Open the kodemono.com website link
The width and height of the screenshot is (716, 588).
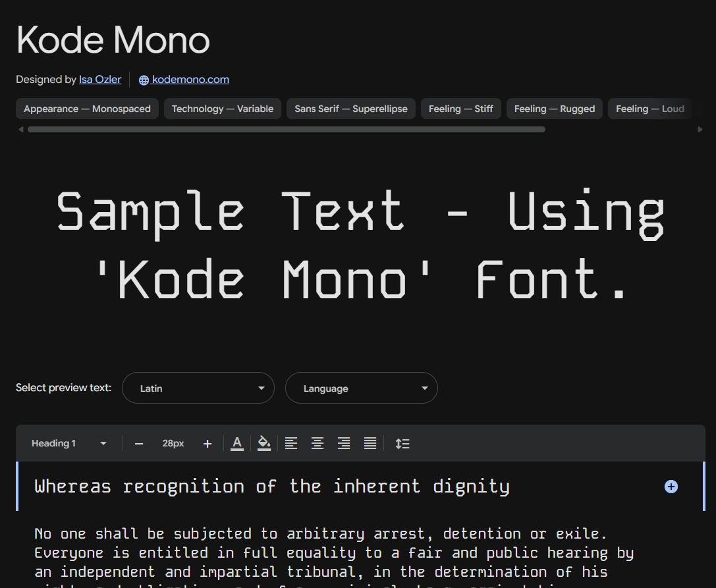pyautogui.click(x=190, y=80)
